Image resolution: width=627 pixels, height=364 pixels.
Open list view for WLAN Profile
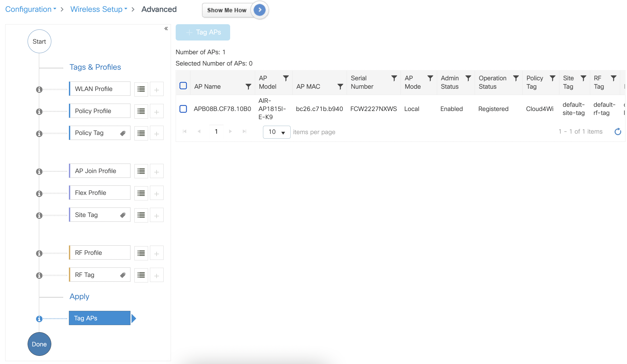[x=141, y=89]
